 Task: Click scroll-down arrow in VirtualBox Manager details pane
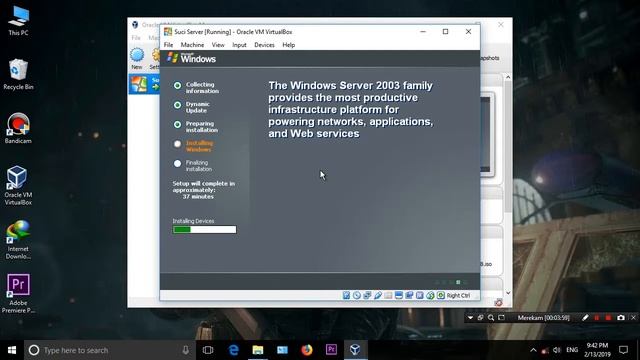tap(508, 293)
